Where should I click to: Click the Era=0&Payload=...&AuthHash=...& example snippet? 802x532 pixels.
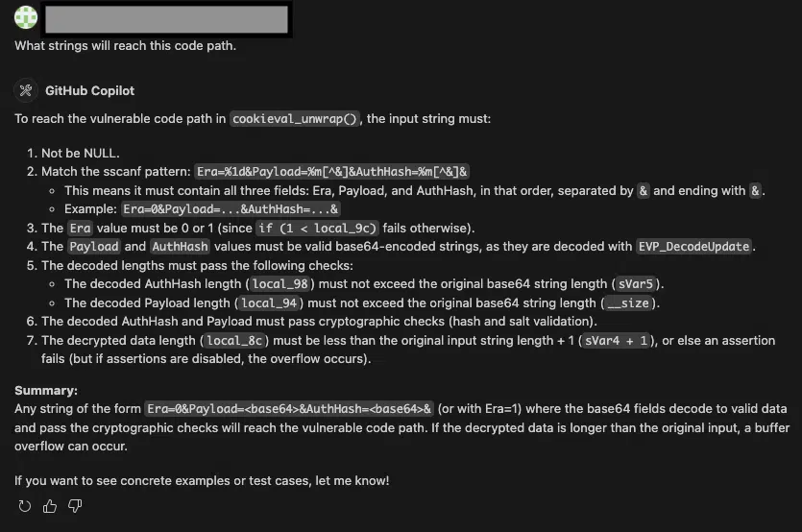pos(231,208)
